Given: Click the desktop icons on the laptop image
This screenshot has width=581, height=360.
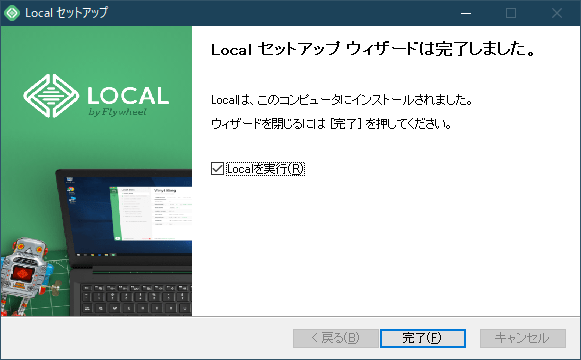Looking at the screenshot, I should [x=70, y=190].
